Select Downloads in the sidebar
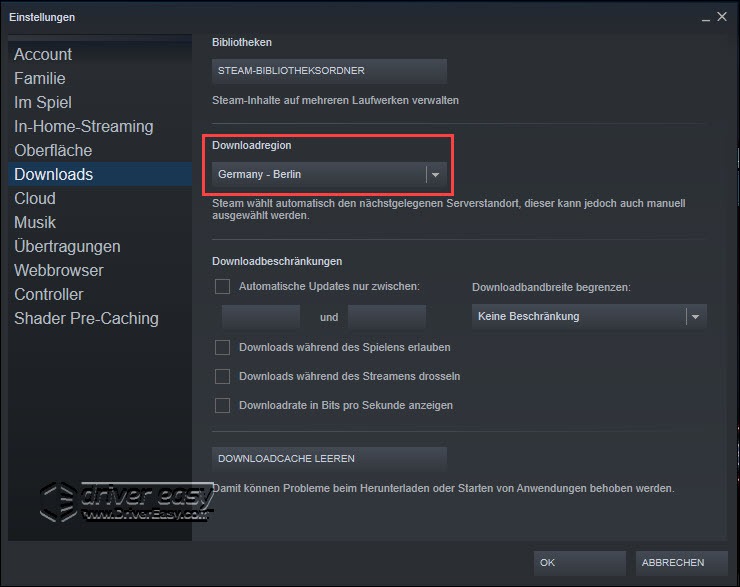This screenshot has width=740, height=587. (x=100, y=174)
